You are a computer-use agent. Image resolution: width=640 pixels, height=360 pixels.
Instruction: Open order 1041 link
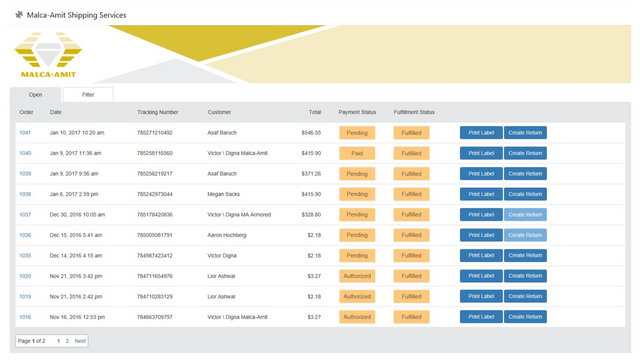[x=25, y=133]
